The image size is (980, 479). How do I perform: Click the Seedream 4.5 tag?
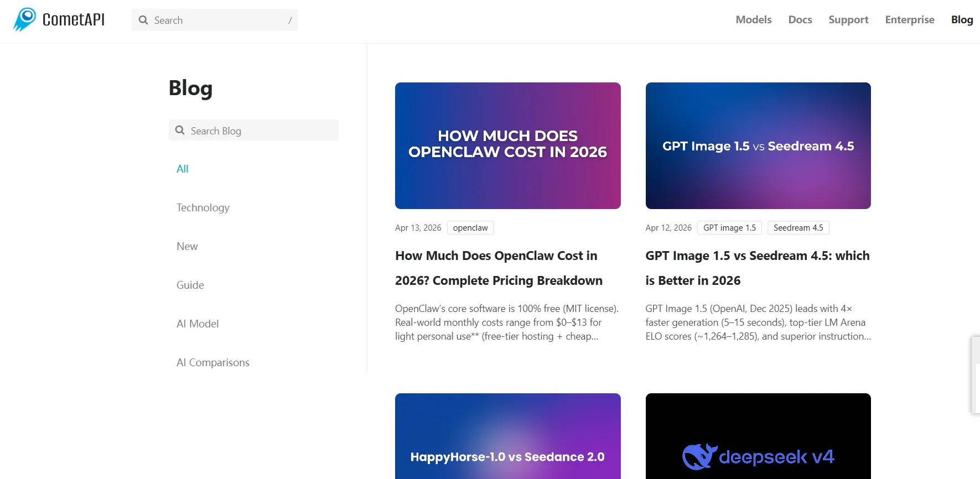pos(798,228)
